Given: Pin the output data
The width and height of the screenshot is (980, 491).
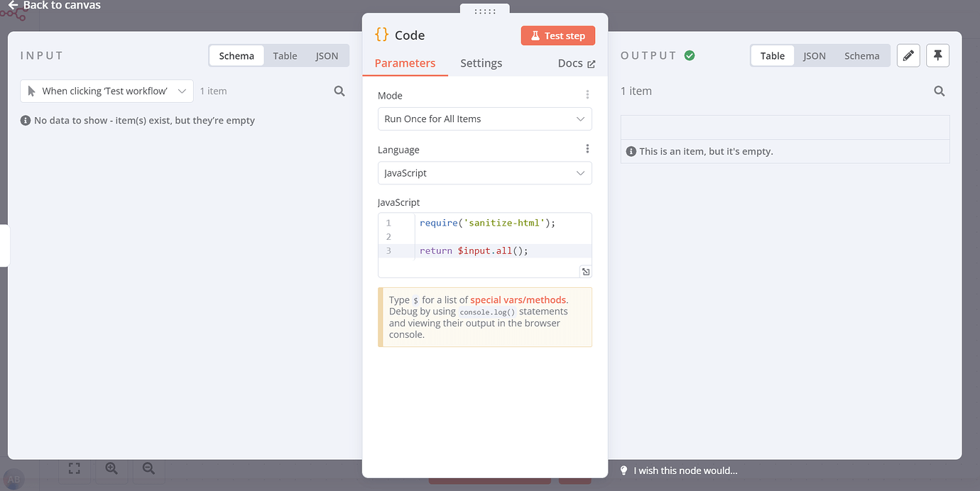Looking at the screenshot, I should pos(937,55).
